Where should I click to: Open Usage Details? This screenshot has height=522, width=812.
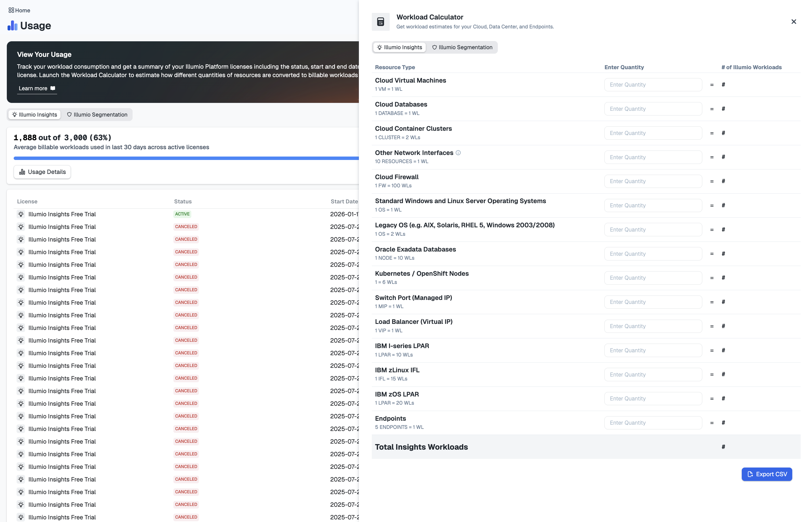[x=42, y=172]
